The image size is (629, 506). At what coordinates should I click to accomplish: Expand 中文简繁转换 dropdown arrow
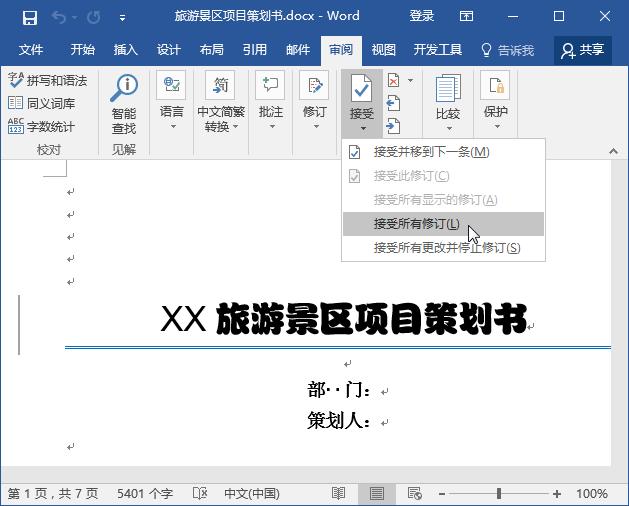[235, 127]
